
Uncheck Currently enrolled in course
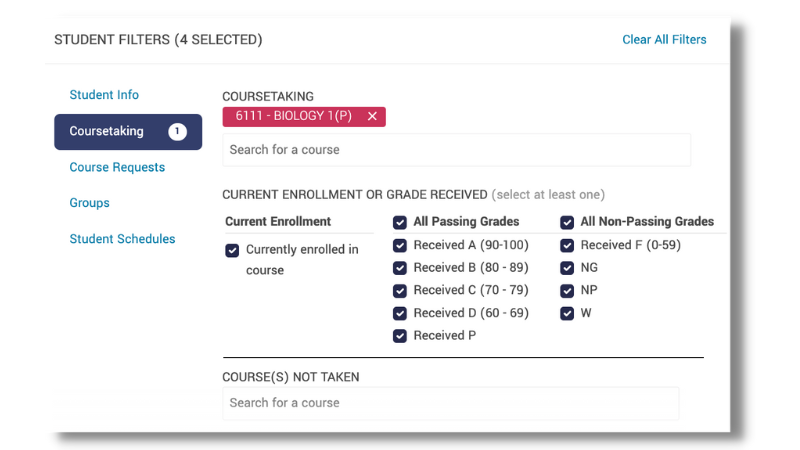point(233,250)
